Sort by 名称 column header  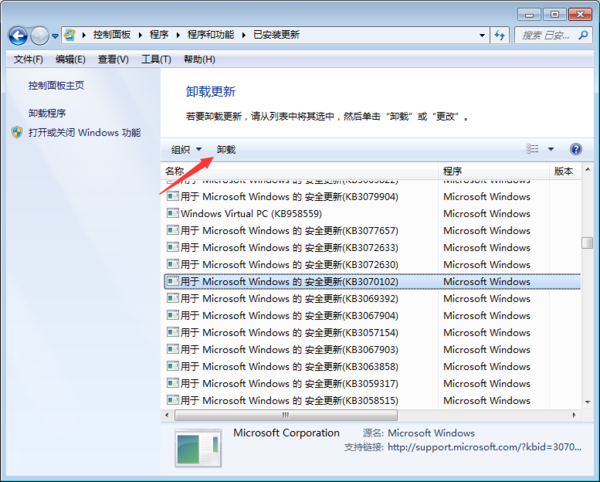[x=299, y=171]
